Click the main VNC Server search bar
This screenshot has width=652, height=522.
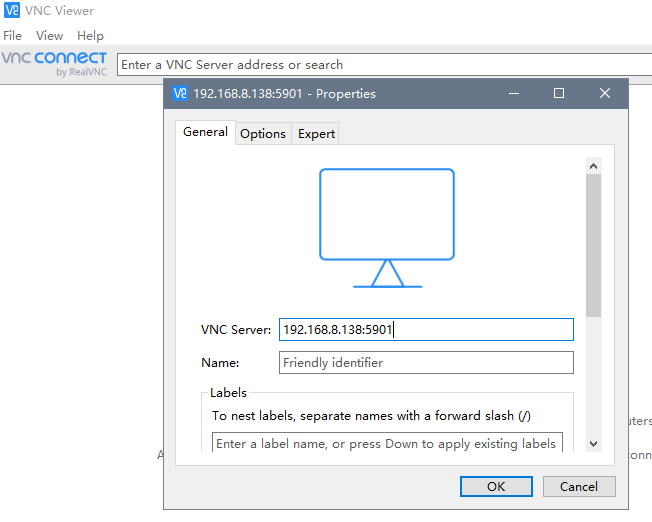pyautogui.click(x=385, y=64)
